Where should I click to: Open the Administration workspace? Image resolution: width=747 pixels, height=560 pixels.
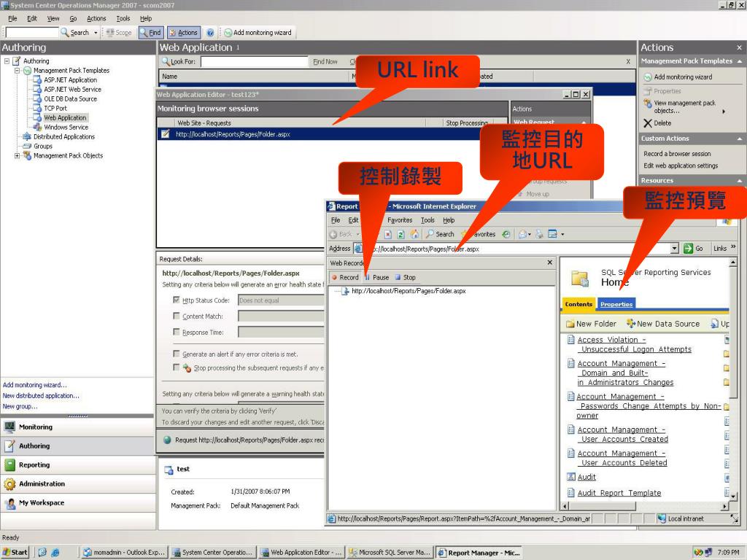point(77,484)
